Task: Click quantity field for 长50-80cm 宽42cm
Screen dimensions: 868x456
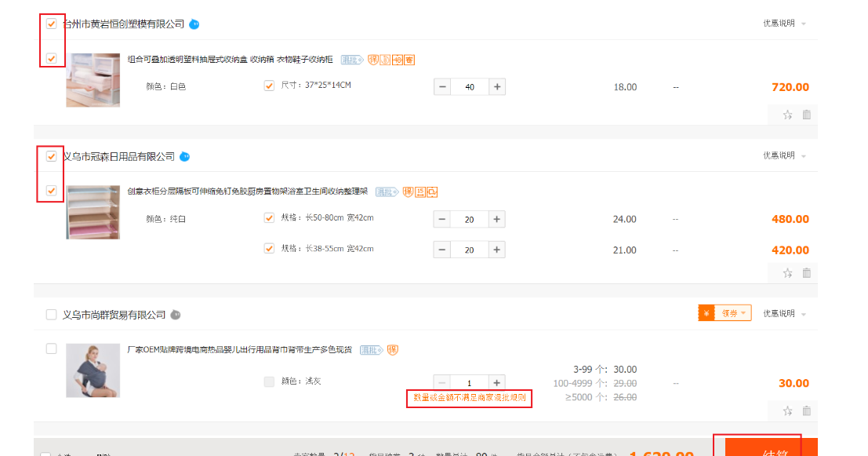Action: pyautogui.click(x=470, y=220)
